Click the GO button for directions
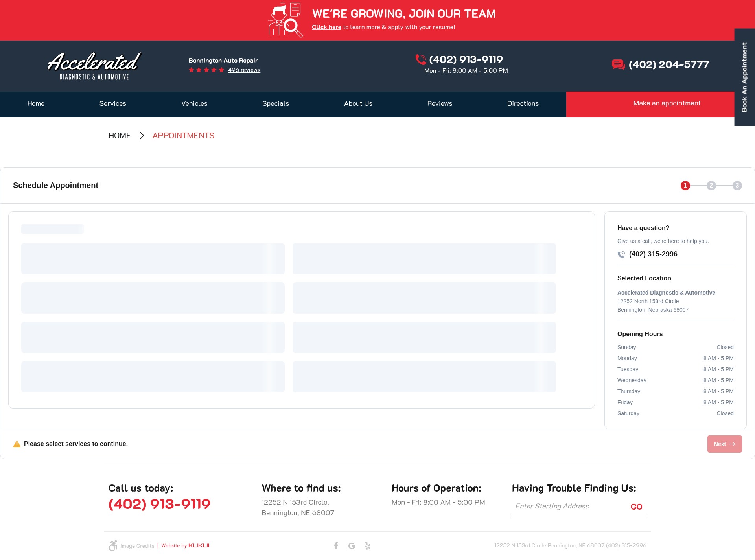 tap(636, 507)
